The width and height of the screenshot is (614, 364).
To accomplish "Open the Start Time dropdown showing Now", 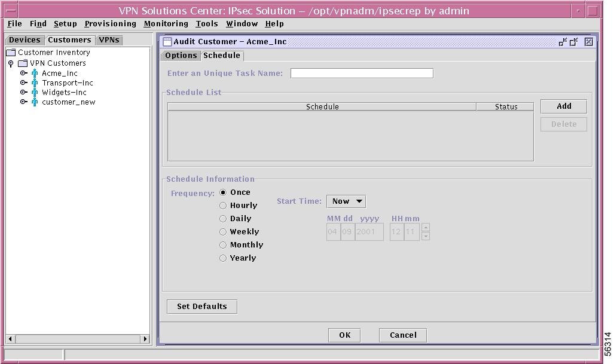I will pos(346,201).
